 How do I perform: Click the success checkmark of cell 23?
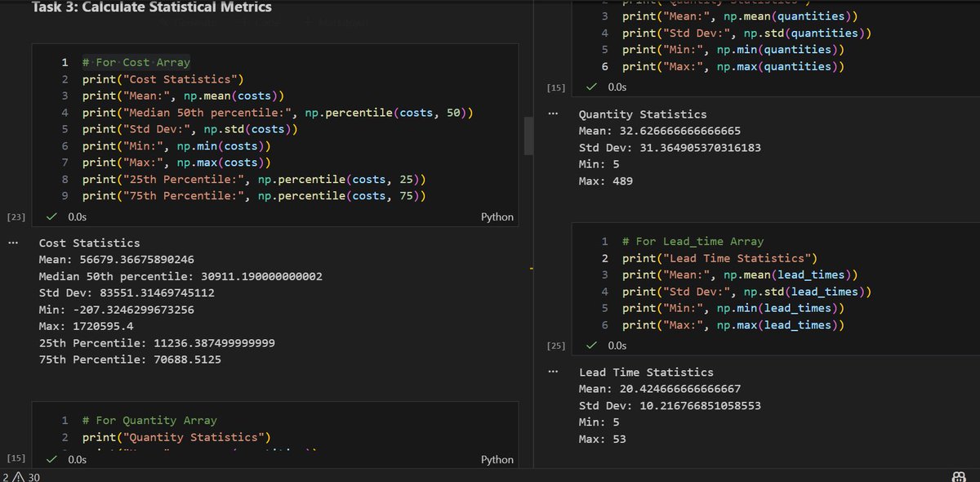[x=51, y=216]
